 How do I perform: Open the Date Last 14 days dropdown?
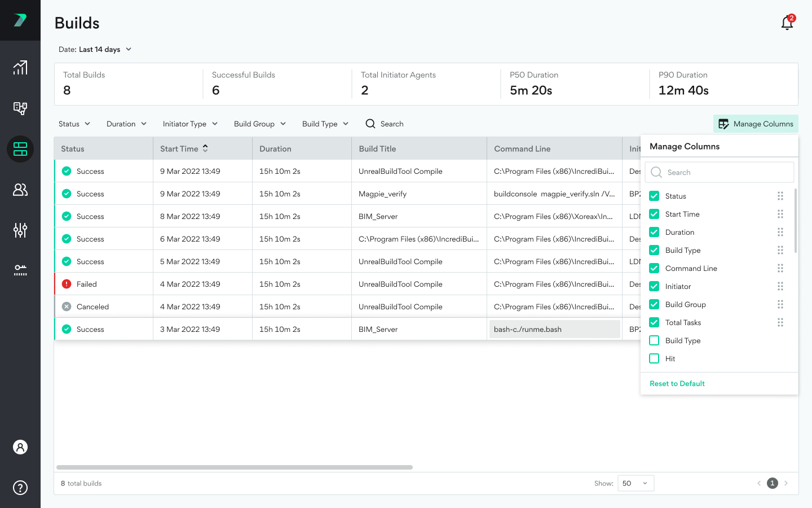click(x=95, y=49)
